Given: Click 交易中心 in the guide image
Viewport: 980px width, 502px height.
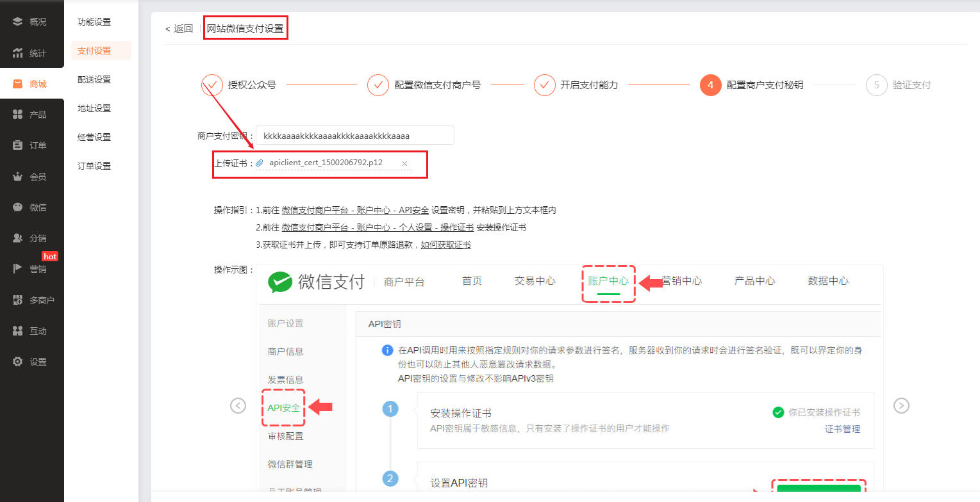Looking at the screenshot, I should tap(535, 281).
